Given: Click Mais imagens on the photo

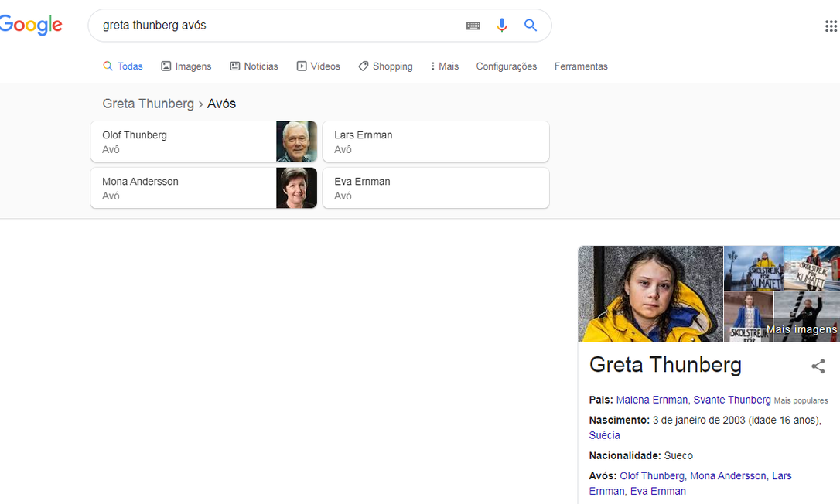Looking at the screenshot, I should point(801,330).
